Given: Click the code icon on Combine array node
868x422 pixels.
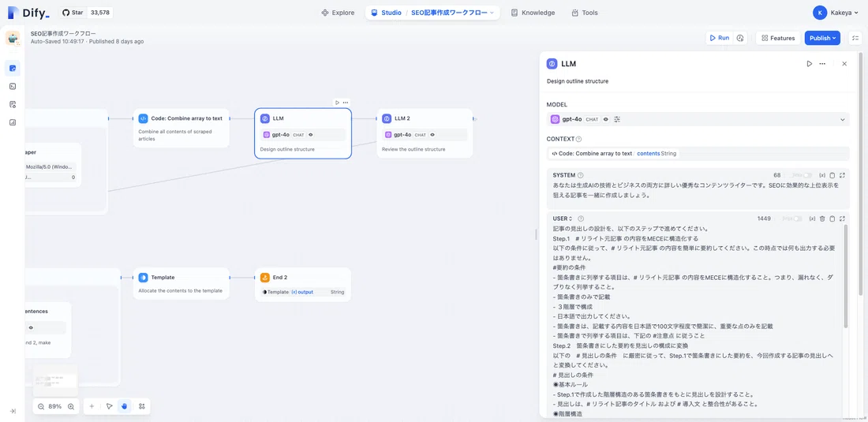Looking at the screenshot, I should (143, 118).
